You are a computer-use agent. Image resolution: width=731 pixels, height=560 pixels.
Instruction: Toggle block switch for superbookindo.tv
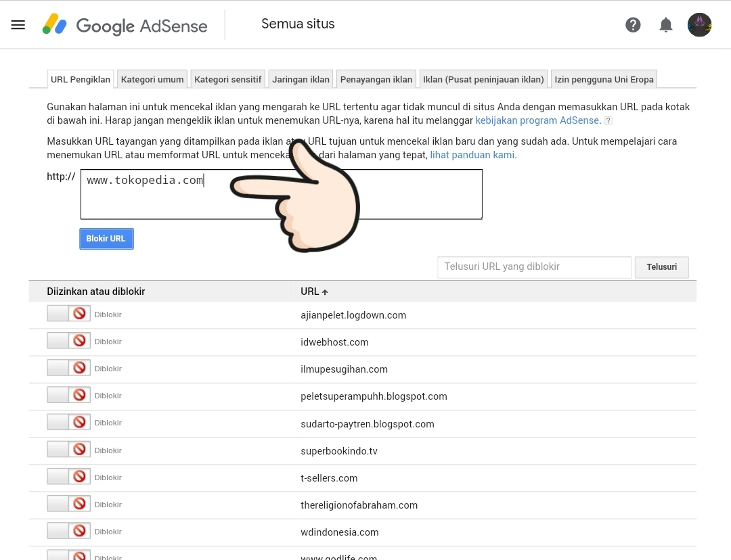coord(68,449)
